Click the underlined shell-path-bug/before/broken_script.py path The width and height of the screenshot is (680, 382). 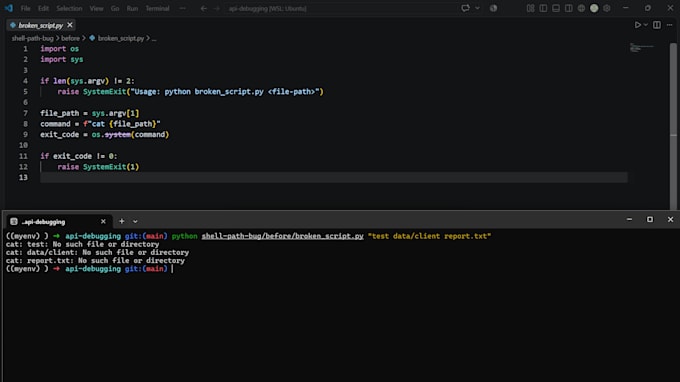pos(282,236)
